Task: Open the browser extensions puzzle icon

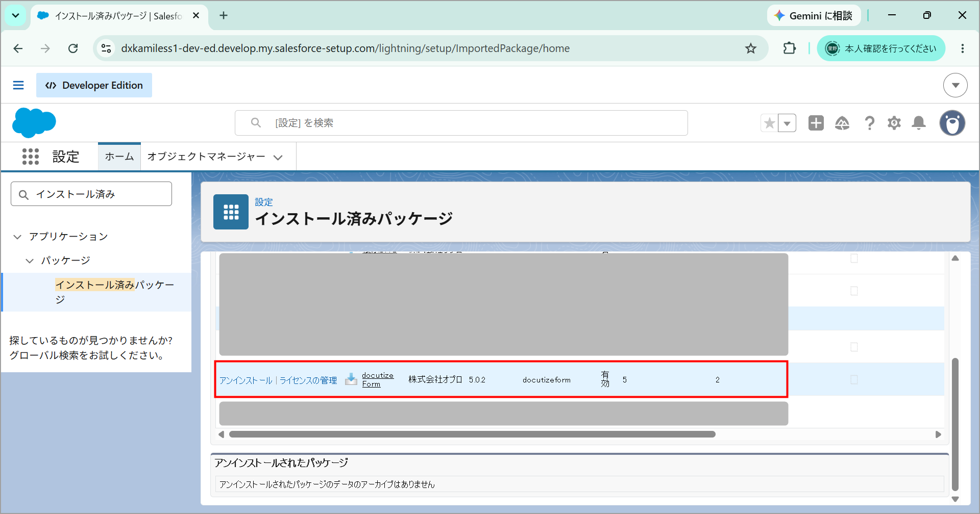Action: click(x=789, y=48)
